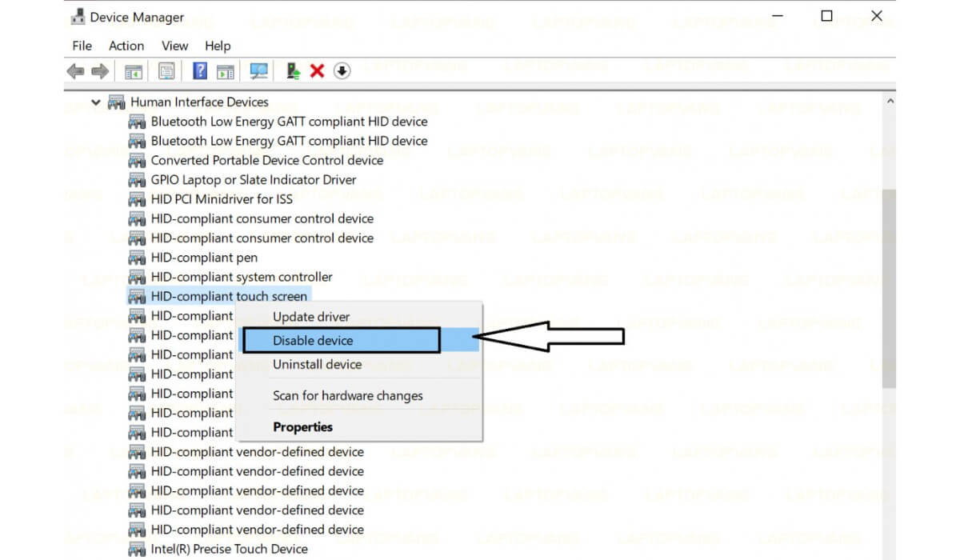Collapse the Human Interface Devices category
The width and height of the screenshot is (960, 560).
pyautogui.click(x=96, y=102)
